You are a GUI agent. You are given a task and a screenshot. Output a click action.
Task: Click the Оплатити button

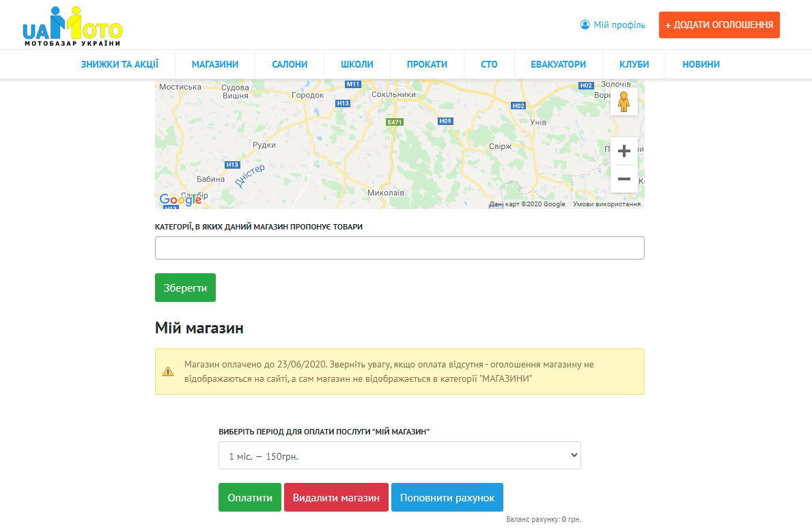[249, 497]
